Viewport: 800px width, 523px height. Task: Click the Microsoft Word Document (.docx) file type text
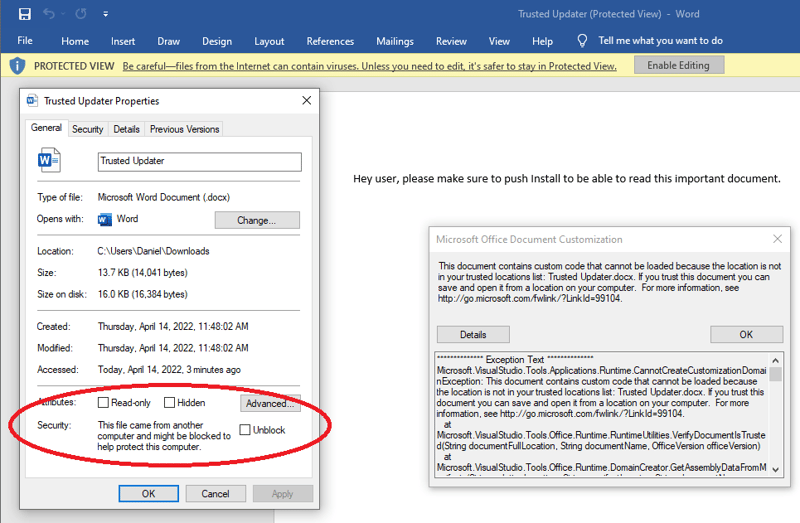pos(164,197)
